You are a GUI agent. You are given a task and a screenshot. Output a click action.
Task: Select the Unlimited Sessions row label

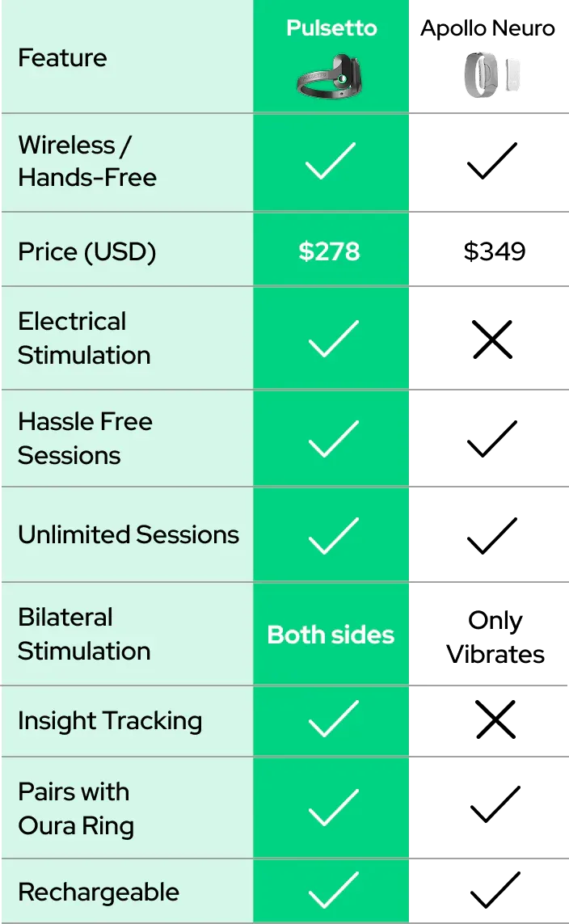point(129,534)
